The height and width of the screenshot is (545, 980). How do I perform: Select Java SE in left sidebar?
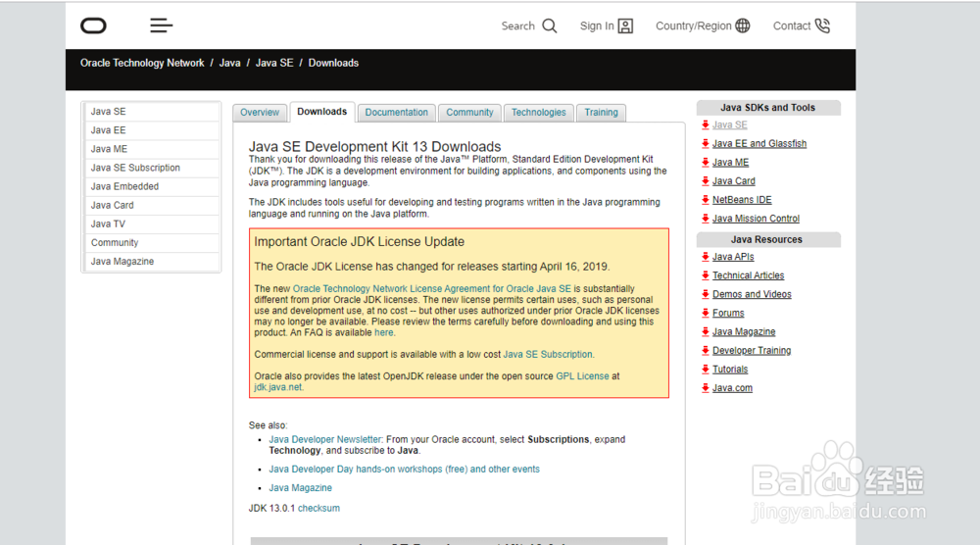pyautogui.click(x=151, y=111)
